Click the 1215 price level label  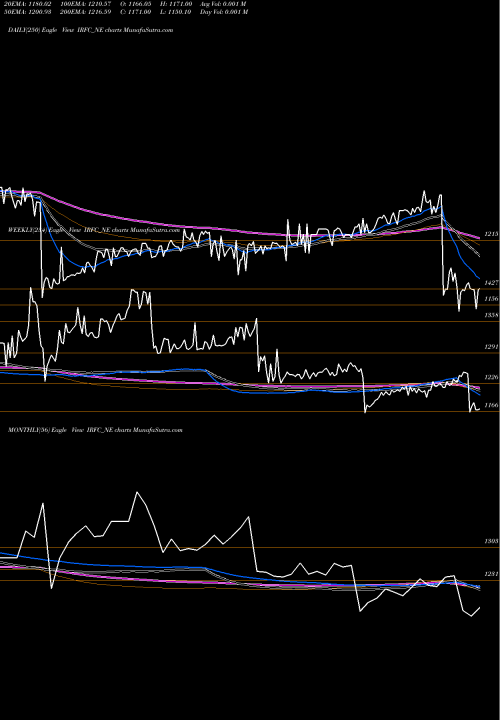pyautogui.click(x=491, y=234)
